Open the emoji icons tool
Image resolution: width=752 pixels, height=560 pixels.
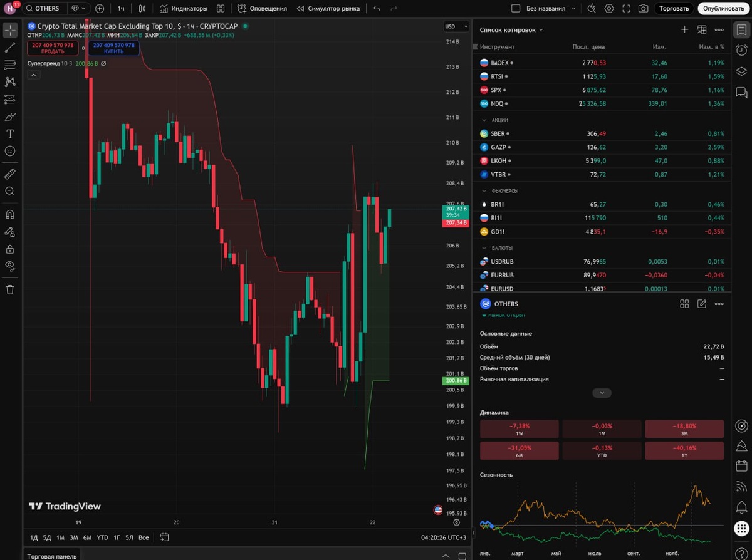click(10, 151)
